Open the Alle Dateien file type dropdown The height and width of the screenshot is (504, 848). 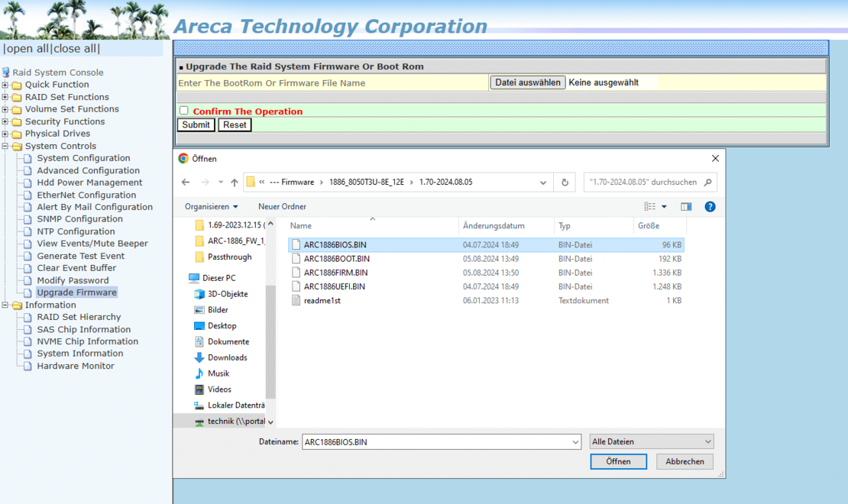651,441
